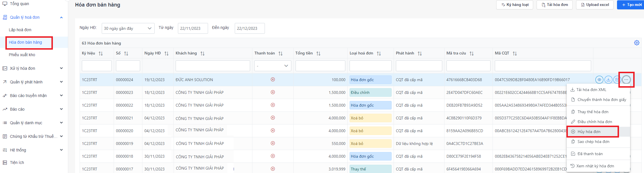Image resolution: width=644 pixels, height=173 pixels.
Task: Choose Chuyển thành hóa đơn giấy option
Action: [x=598, y=100]
